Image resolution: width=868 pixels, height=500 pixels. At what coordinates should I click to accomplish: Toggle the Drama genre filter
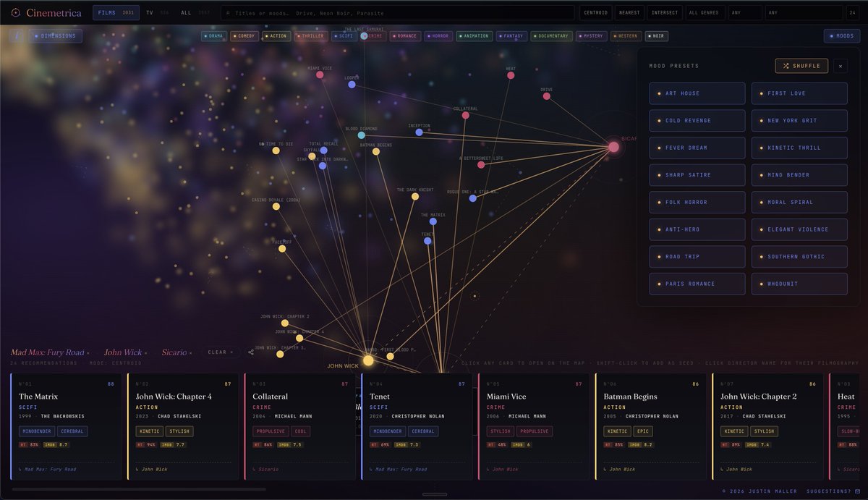click(x=214, y=35)
